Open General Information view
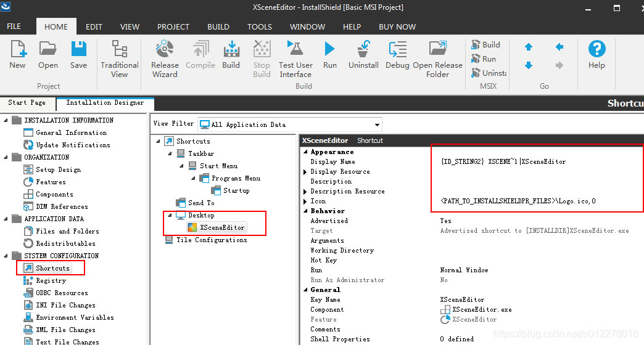This screenshot has width=644, height=345. coord(71,132)
